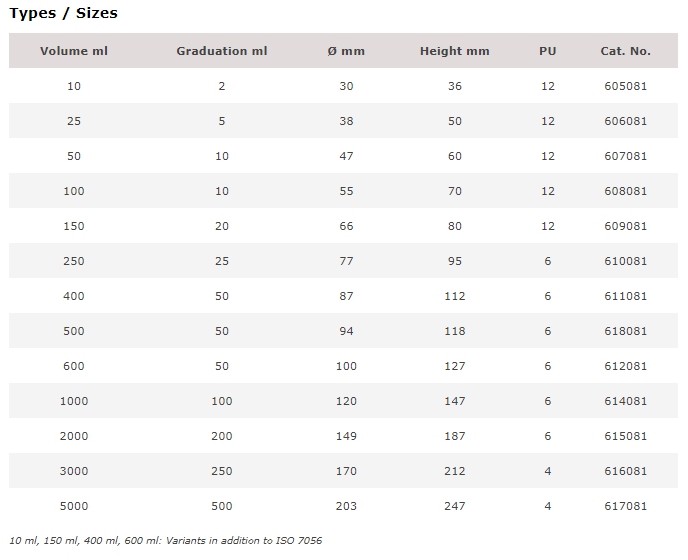
Task: Click catalog number 617081
Action: 625,506
